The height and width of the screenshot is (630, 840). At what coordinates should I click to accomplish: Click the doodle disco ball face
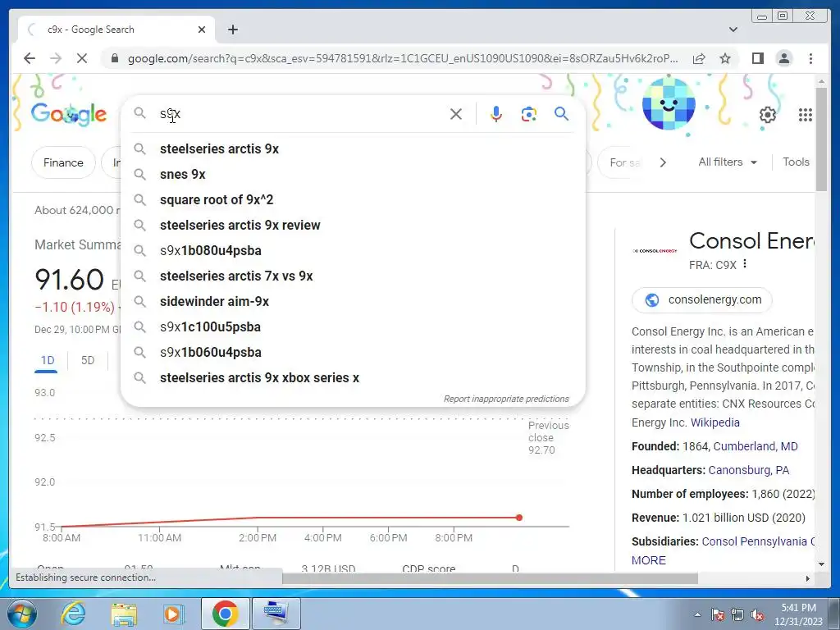click(x=669, y=104)
